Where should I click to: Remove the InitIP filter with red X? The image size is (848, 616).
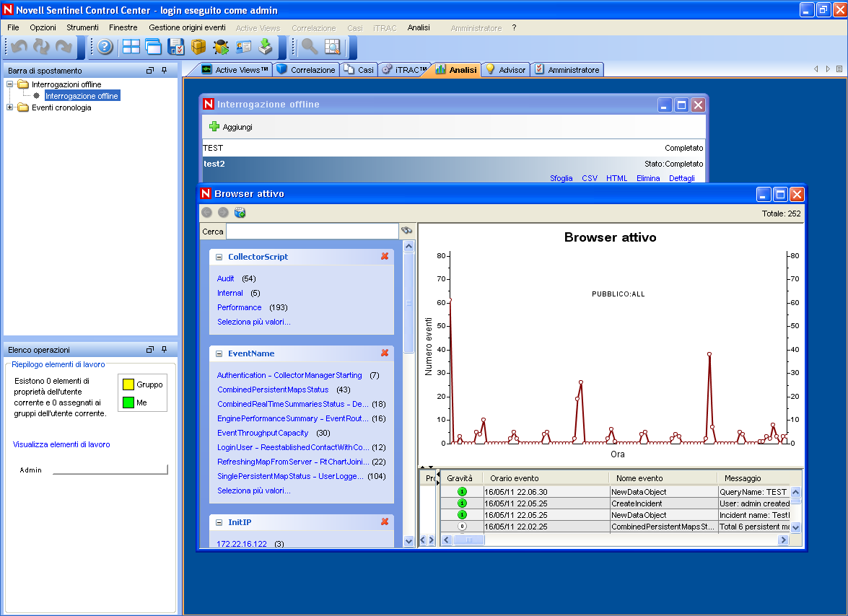click(385, 522)
